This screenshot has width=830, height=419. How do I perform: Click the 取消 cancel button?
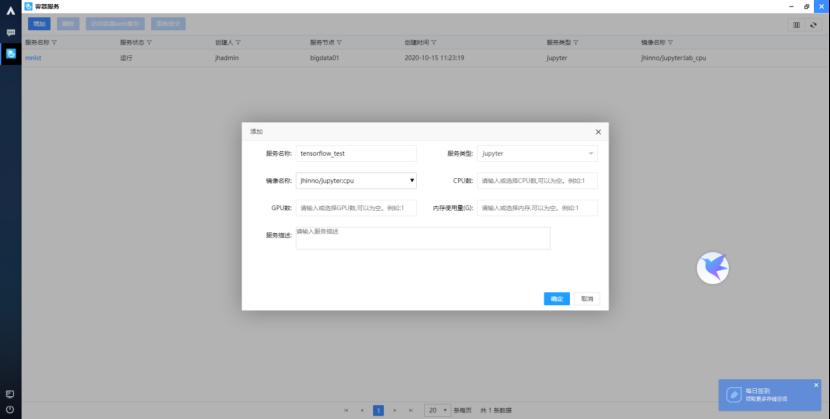point(587,298)
